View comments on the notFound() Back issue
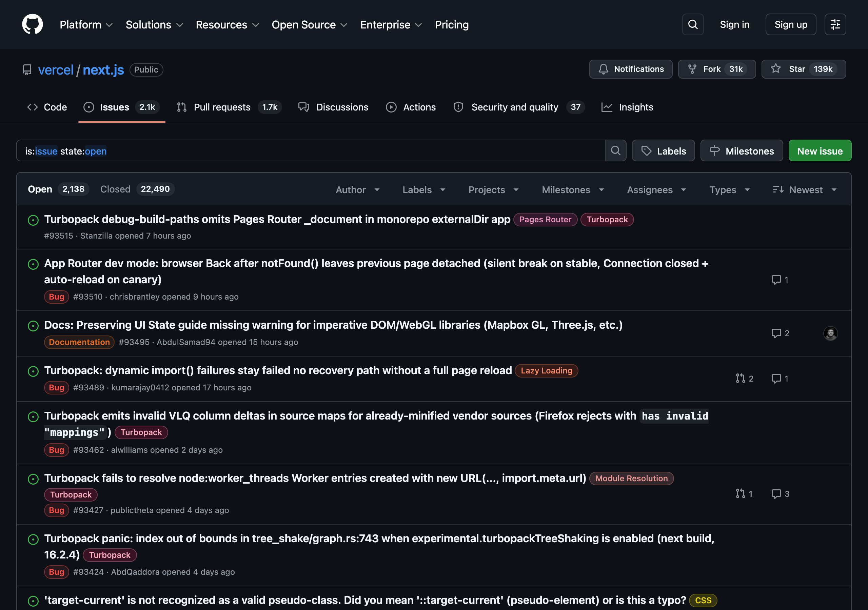868x610 pixels. coord(780,280)
